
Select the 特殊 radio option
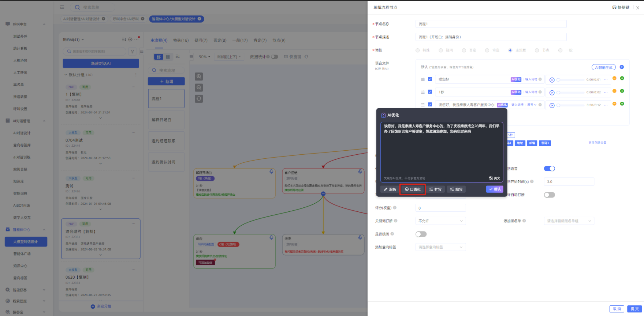pos(418,50)
